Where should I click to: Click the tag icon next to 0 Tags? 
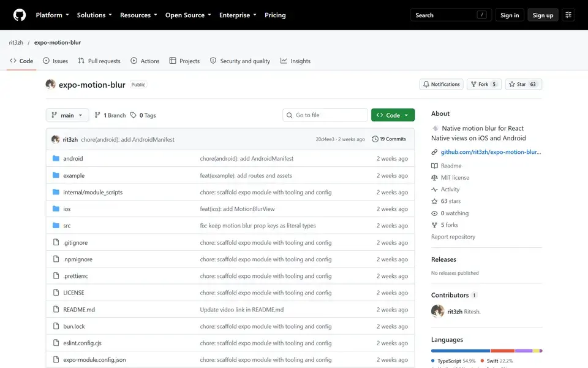[x=133, y=115]
